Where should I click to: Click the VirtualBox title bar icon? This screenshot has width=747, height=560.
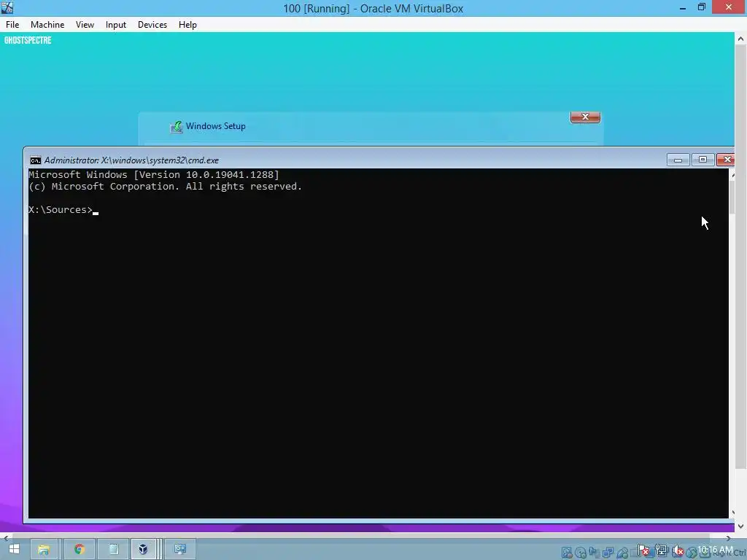click(7, 7)
